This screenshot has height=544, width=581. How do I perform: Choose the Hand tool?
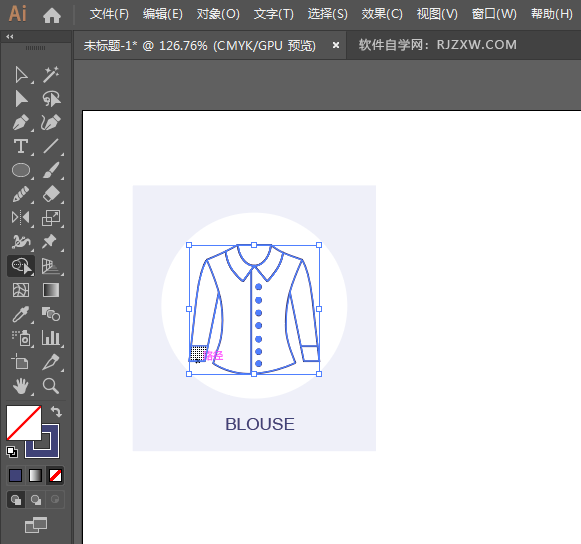(x=21, y=386)
